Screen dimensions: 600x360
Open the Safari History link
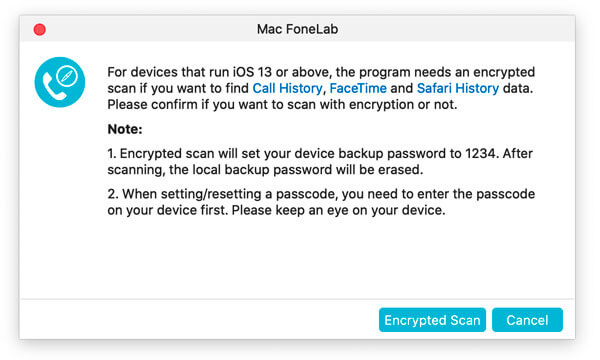pos(458,88)
